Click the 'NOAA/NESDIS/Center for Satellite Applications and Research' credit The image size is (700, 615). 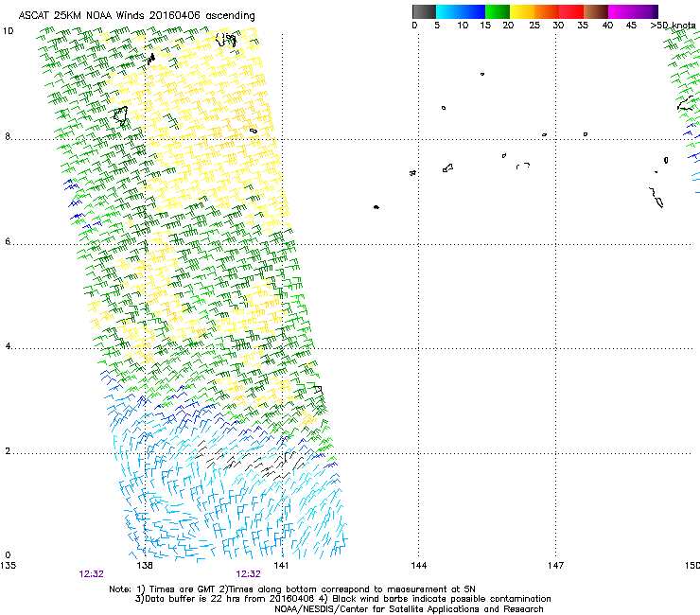coord(409,609)
